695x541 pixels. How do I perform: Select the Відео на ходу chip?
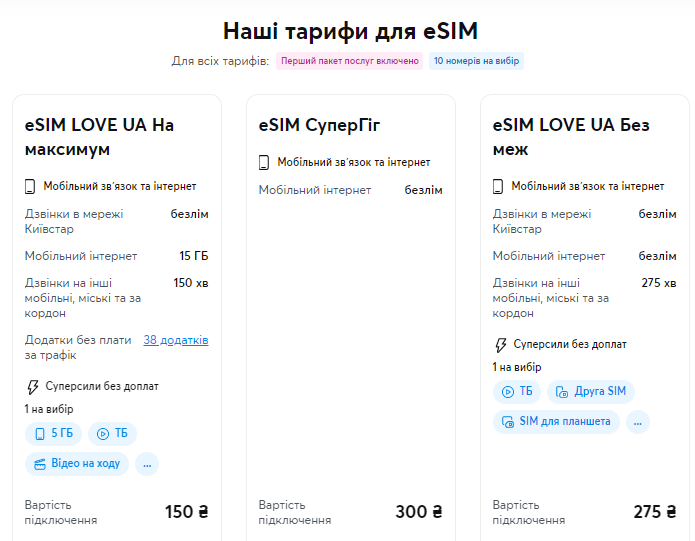tap(77, 463)
